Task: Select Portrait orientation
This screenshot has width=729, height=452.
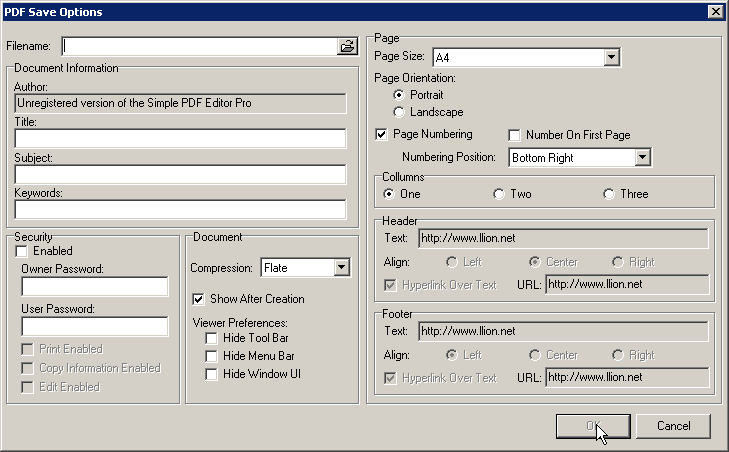Action: 398,95
